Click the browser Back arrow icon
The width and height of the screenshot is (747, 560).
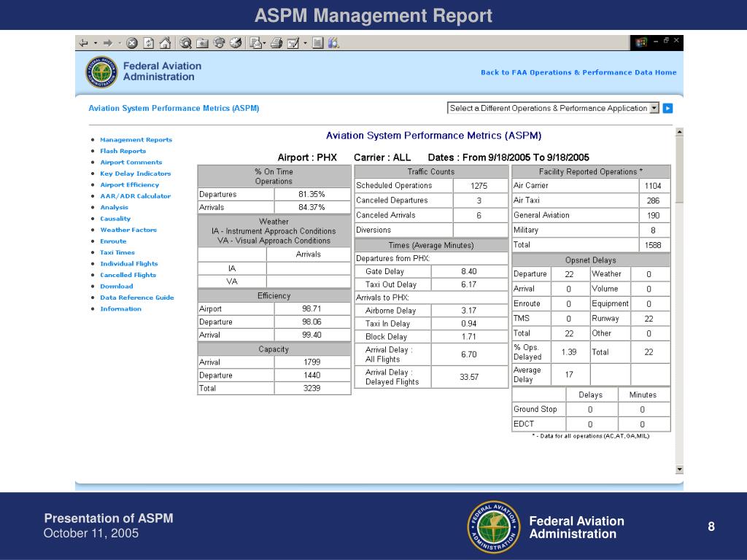point(84,43)
